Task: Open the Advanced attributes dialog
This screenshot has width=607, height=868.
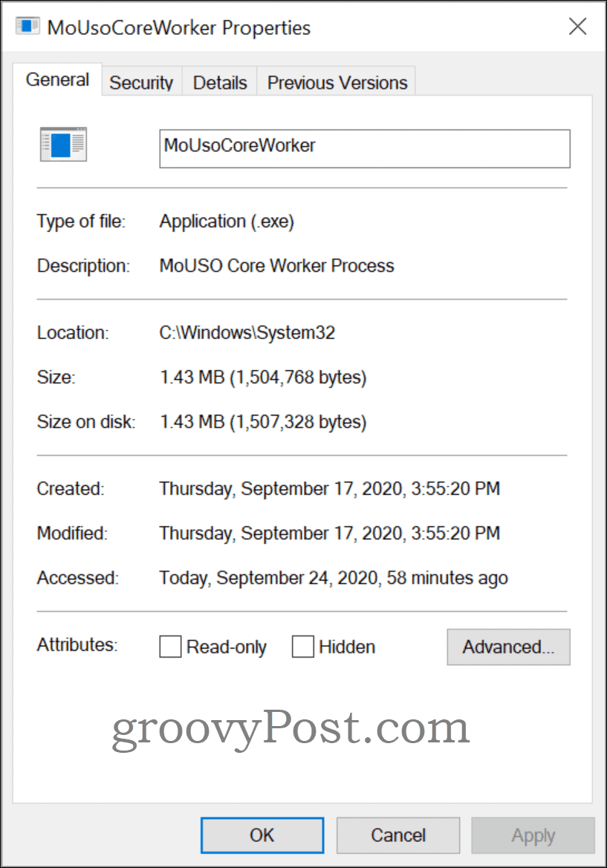Action: (508, 647)
